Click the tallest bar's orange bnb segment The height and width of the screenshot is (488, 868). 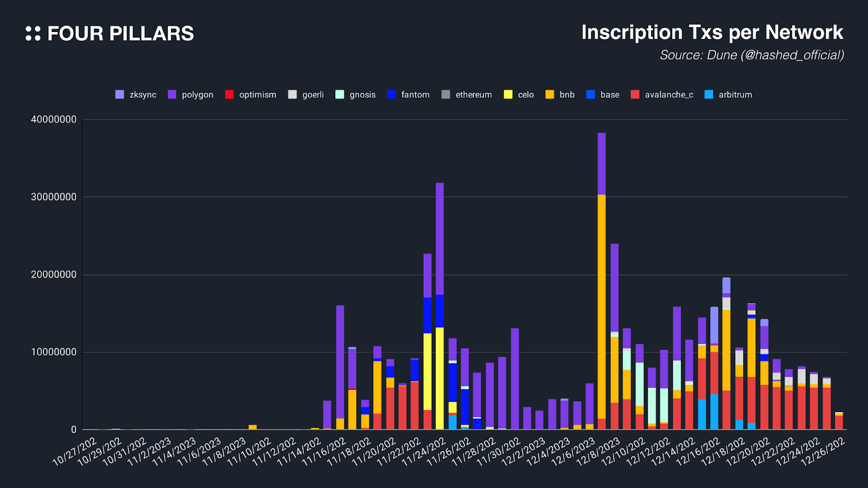click(602, 307)
